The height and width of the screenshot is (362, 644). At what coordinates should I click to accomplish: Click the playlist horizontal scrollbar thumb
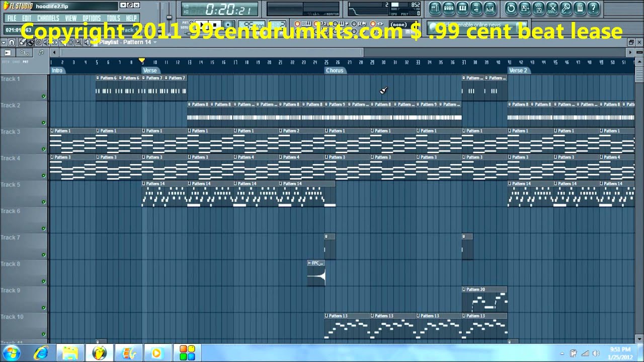click(x=212, y=52)
